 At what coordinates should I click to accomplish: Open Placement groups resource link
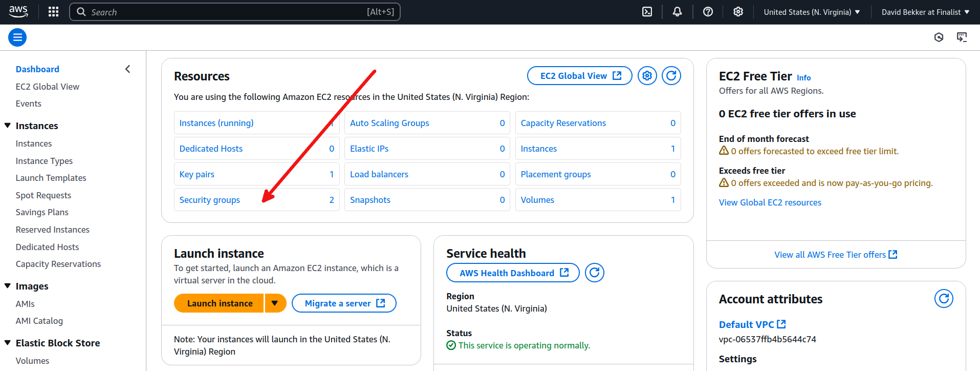tap(556, 174)
